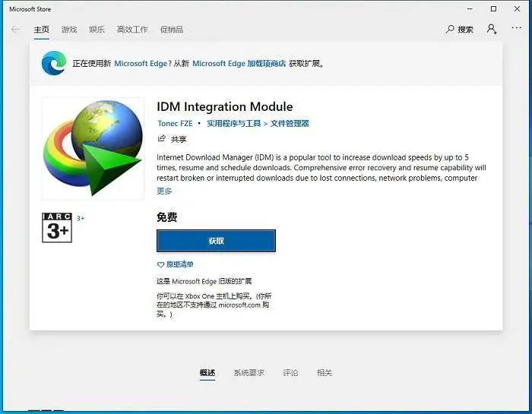The width and height of the screenshot is (532, 414).
Task: Select the 高效工作 tab
Action: click(x=132, y=30)
